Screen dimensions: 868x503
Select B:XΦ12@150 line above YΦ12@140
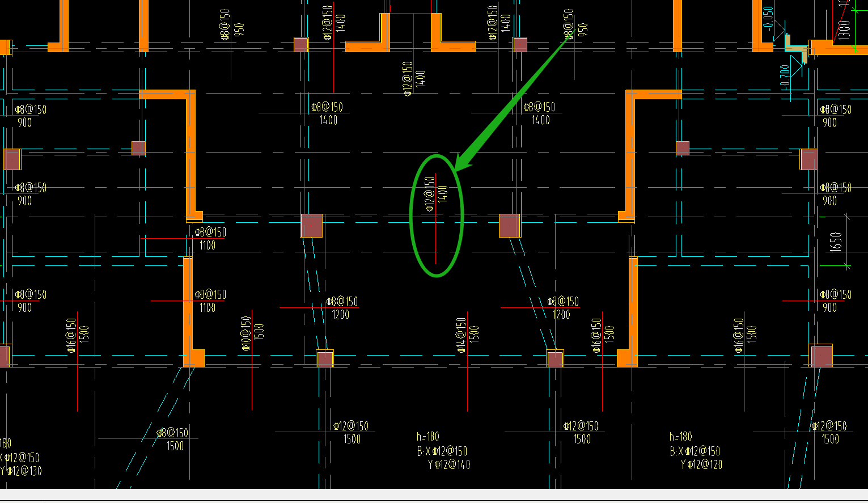[x=442, y=451]
